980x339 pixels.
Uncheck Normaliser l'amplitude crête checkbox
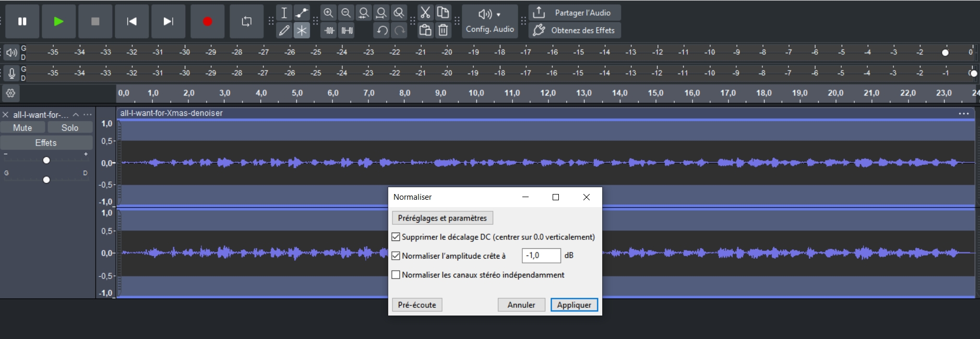396,256
